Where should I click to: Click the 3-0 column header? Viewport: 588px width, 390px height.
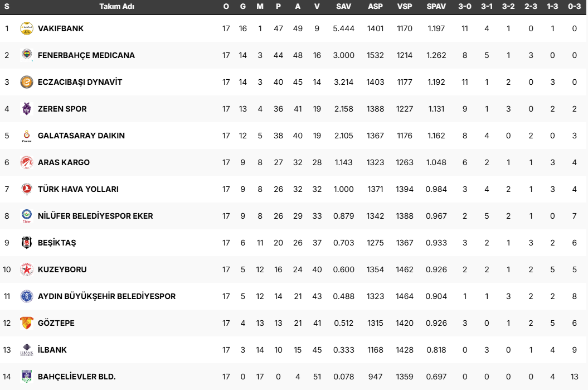point(465,7)
